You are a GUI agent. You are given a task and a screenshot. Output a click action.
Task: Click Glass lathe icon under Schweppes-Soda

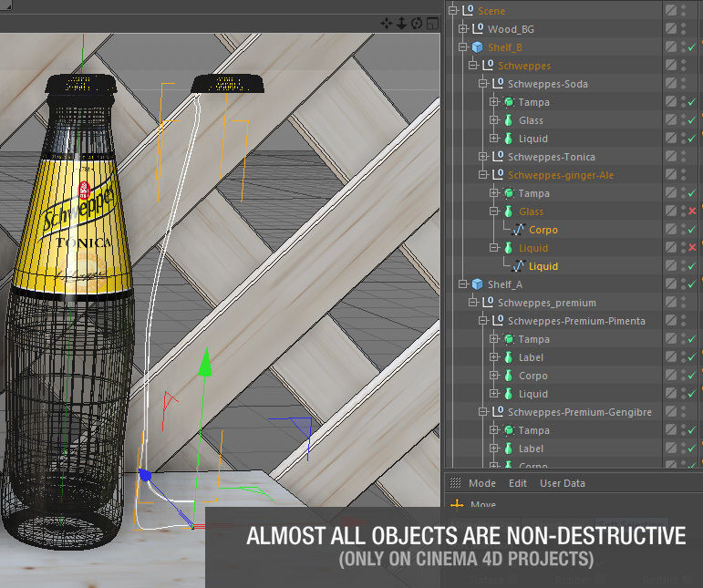(x=509, y=120)
